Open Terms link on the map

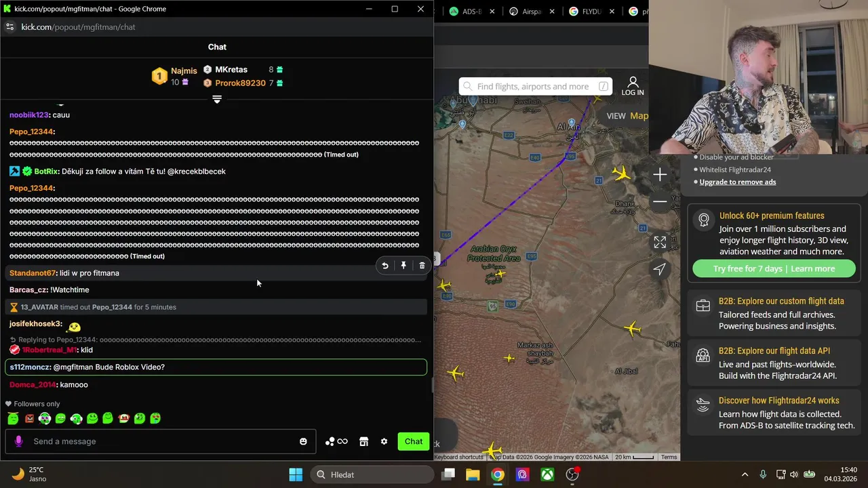pos(669,457)
